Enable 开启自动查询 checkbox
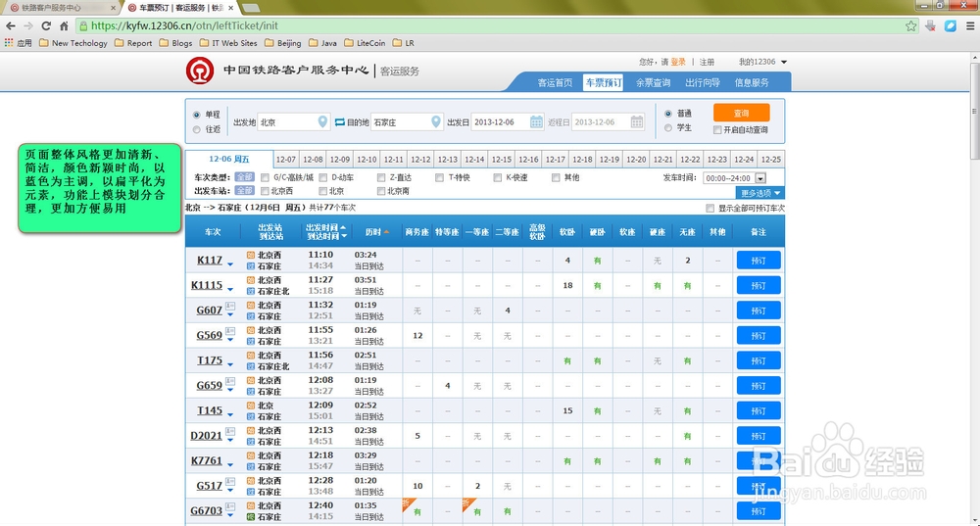Viewport: 980px width, 526px height. (x=717, y=130)
